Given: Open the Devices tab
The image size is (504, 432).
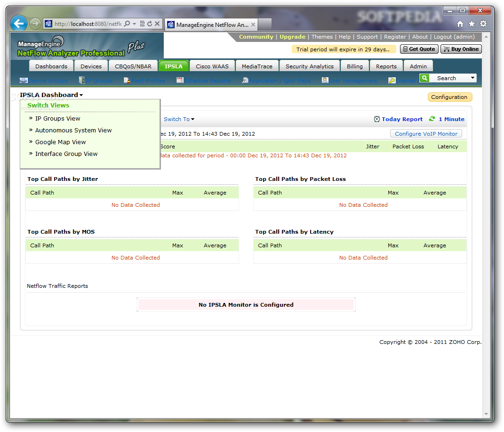Looking at the screenshot, I should point(91,66).
